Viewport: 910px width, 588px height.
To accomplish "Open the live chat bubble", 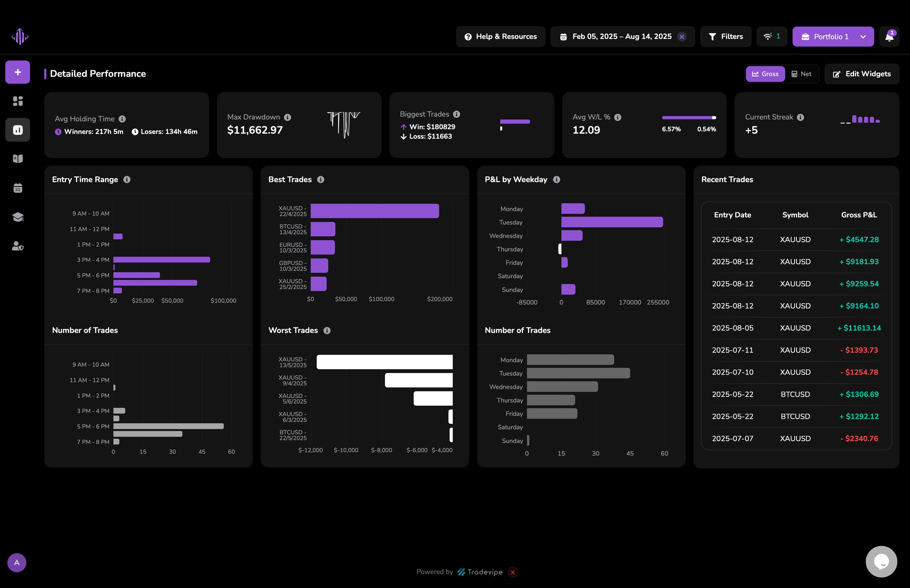I will 881,561.
